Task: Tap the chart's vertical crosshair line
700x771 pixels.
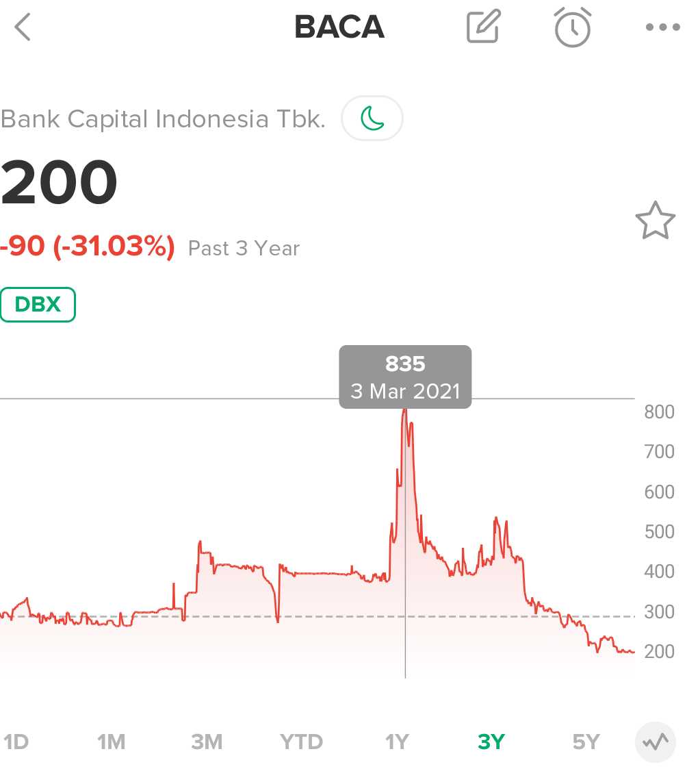Action: [406, 644]
